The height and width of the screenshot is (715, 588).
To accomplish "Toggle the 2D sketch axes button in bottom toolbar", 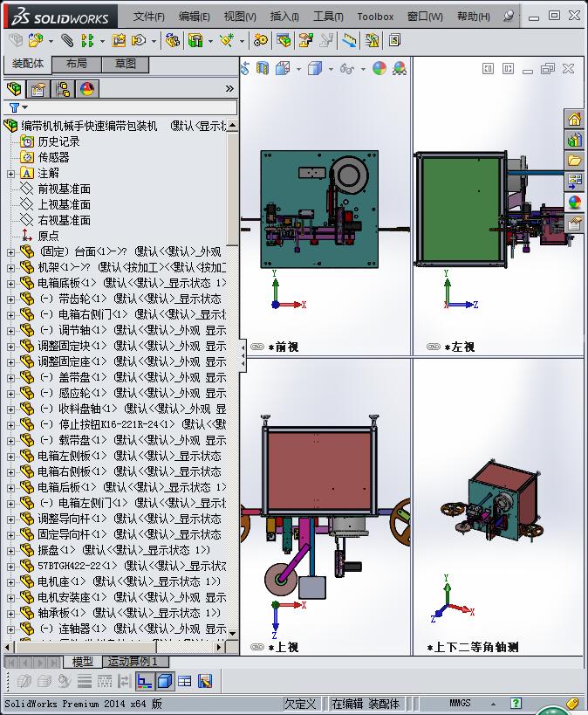I will pyautogui.click(x=145, y=681).
